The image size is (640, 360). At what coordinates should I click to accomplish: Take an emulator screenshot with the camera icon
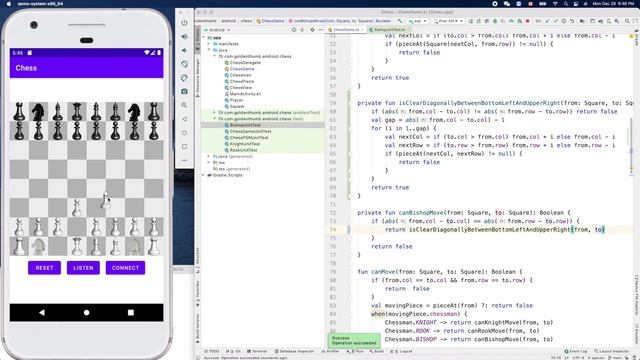(184, 91)
